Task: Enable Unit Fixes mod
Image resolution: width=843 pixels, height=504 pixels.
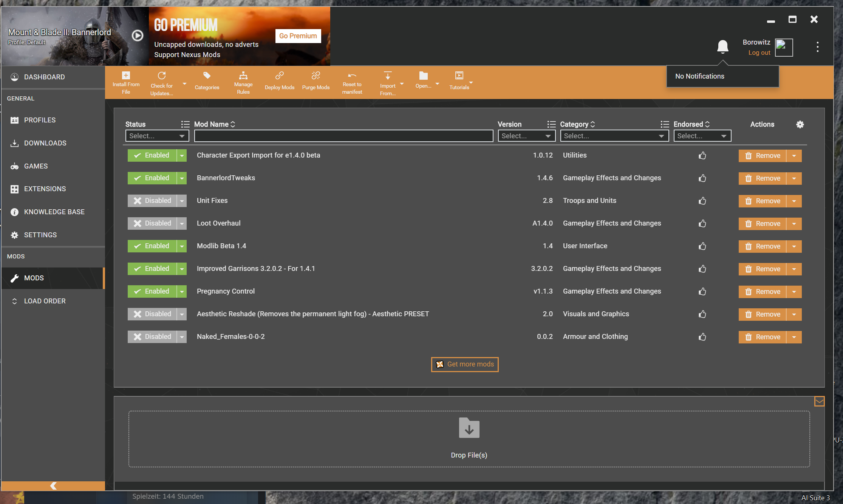Action: point(152,201)
